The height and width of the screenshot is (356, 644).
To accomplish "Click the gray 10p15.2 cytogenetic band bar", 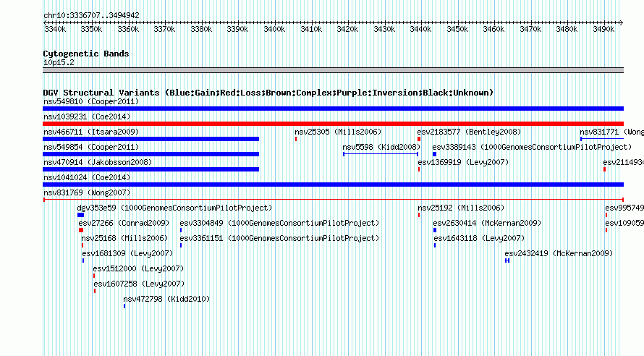I will (333, 70).
